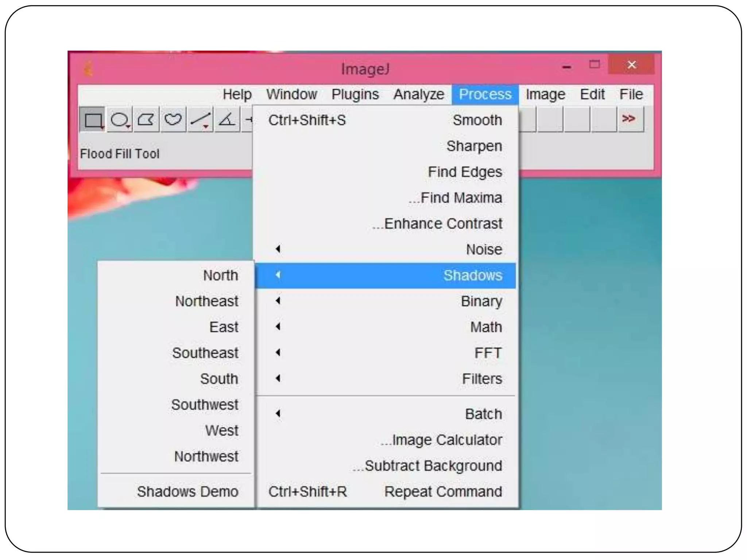Open the Batch submenu

pos(483,414)
